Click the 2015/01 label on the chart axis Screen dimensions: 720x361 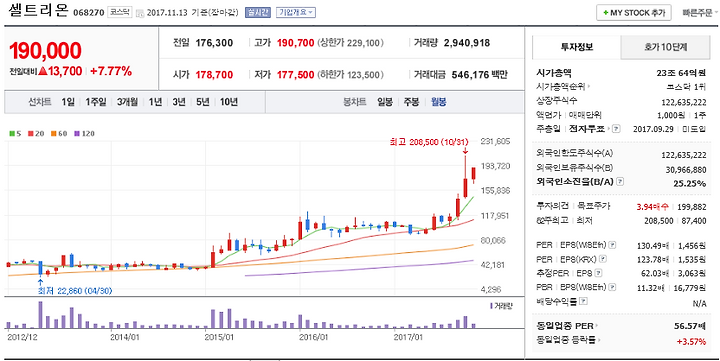point(220,337)
